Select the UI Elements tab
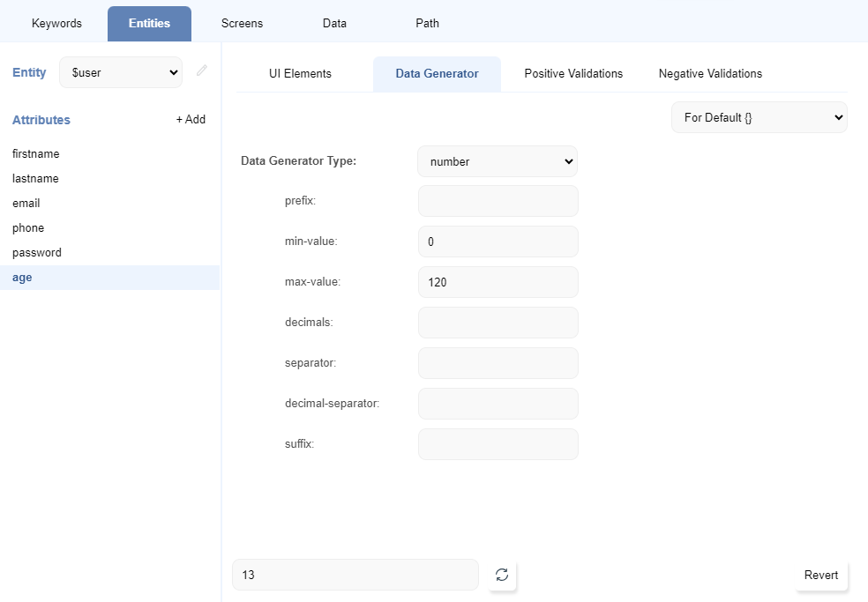Image resolution: width=868 pixels, height=602 pixels. click(300, 74)
